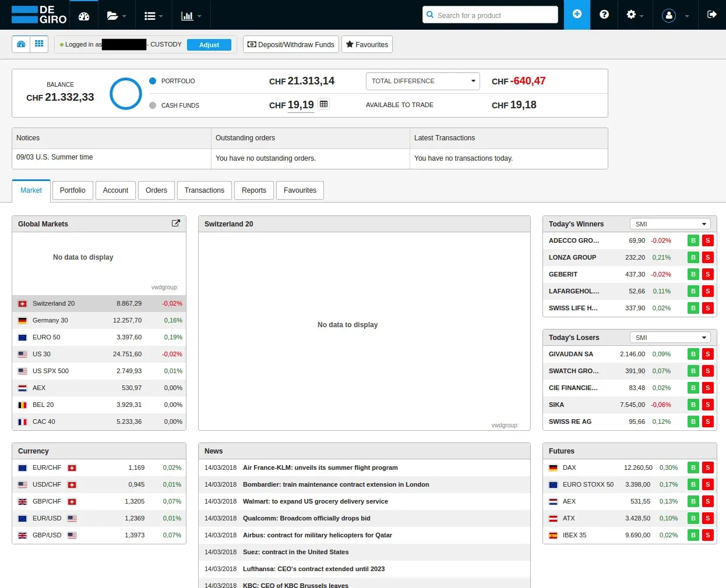Switch to the Reports tab

(254, 190)
